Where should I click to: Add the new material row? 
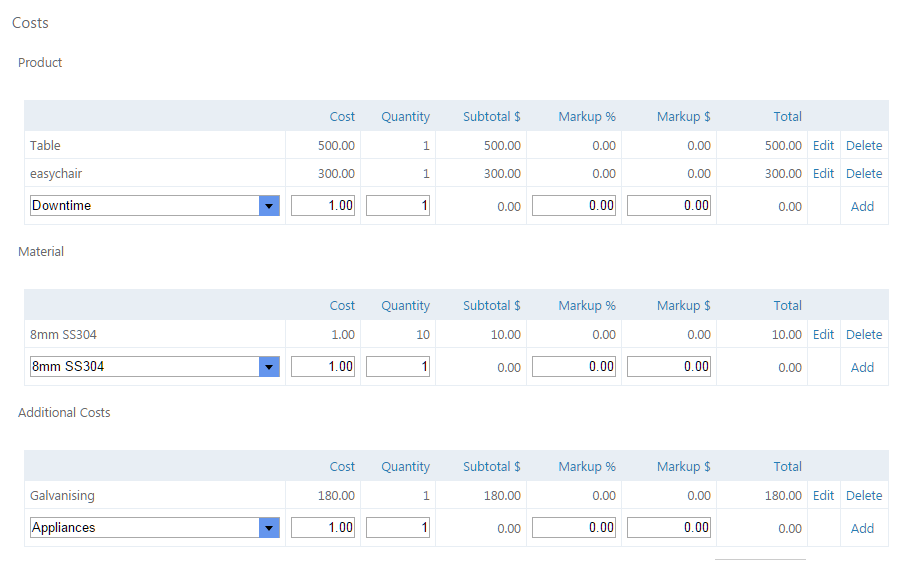click(x=862, y=368)
